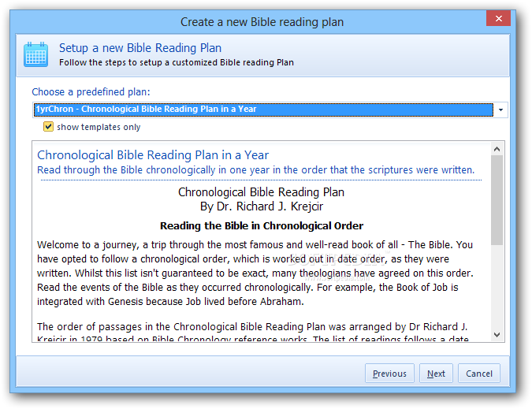The height and width of the screenshot is (409, 532).
Task: Click the scroll down arrow of description pane
Action: (497, 335)
